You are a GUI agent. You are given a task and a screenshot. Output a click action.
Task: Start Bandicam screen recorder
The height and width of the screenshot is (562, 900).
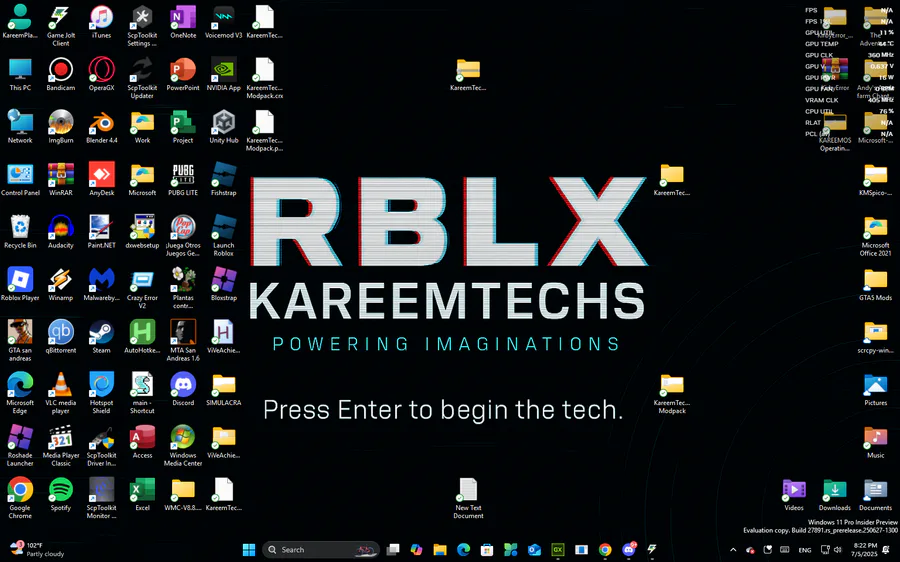point(61,75)
